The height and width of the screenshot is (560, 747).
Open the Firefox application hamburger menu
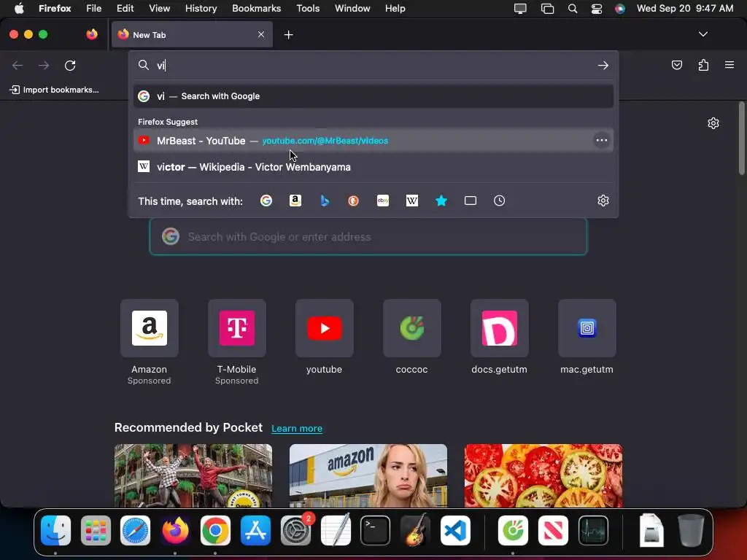pyautogui.click(x=729, y=65)
